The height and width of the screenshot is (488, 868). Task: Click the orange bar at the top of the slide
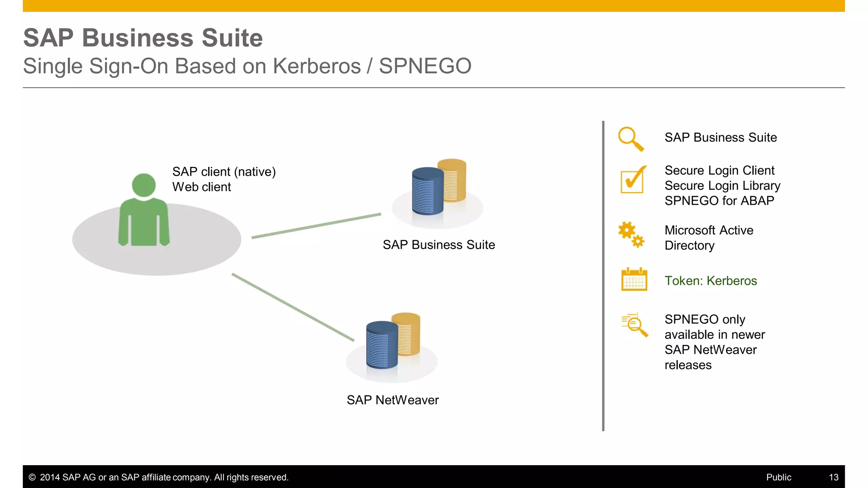pyautogui.click(x=434, y=6)
